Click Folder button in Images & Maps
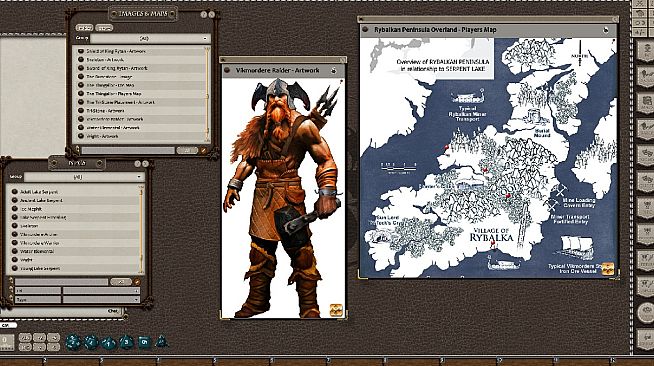The image size is (654, 366). (84, 28)
